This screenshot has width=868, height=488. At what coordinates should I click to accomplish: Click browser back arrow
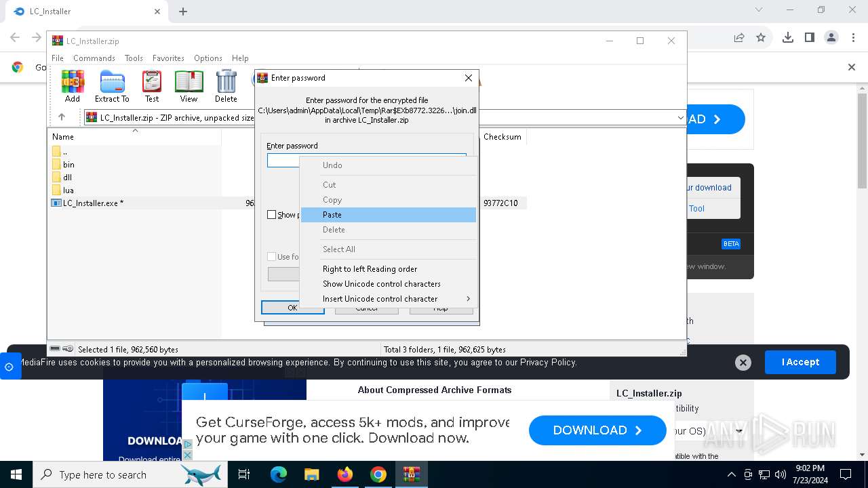(15, 38)
